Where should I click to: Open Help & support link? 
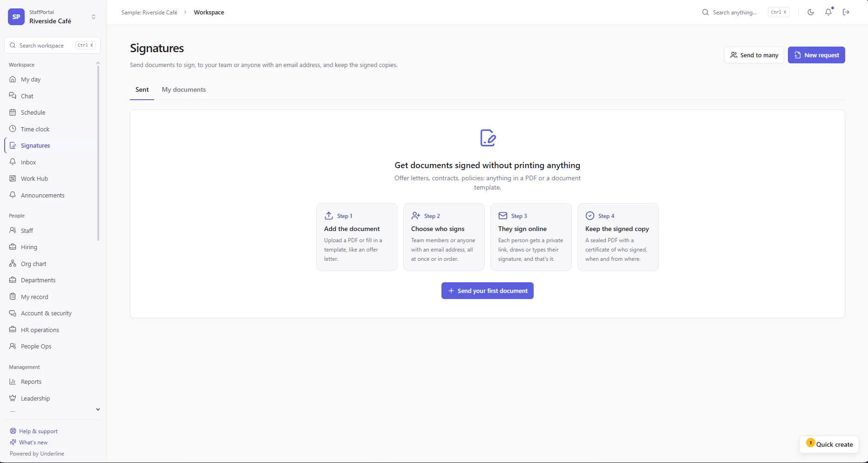tap(34, 431)
